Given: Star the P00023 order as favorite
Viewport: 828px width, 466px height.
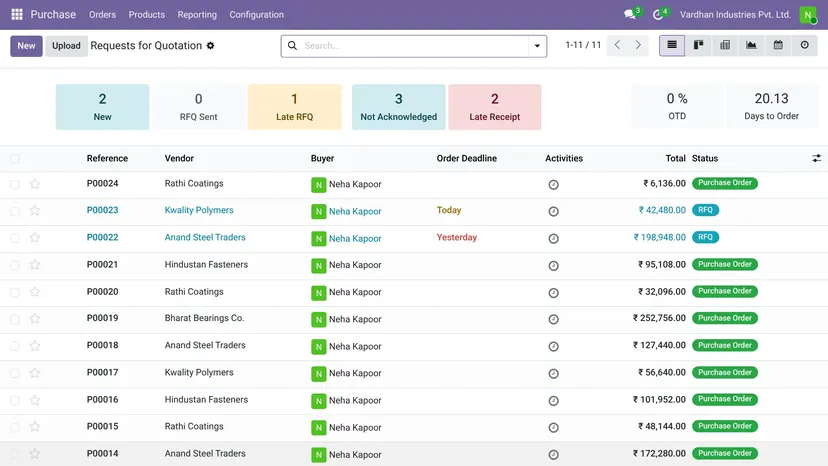Looking at the screenshot, I should 35,211.
